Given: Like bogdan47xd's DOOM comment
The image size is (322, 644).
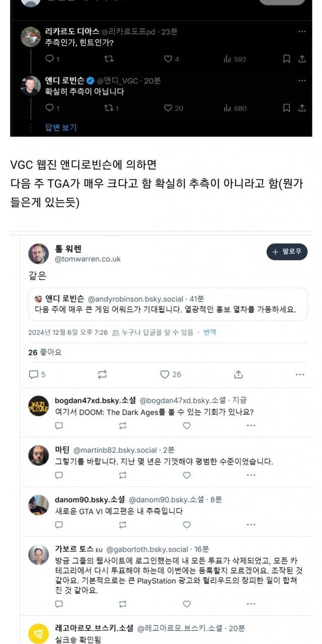Looking at the screenshot, I should click(x=187, y=425).
